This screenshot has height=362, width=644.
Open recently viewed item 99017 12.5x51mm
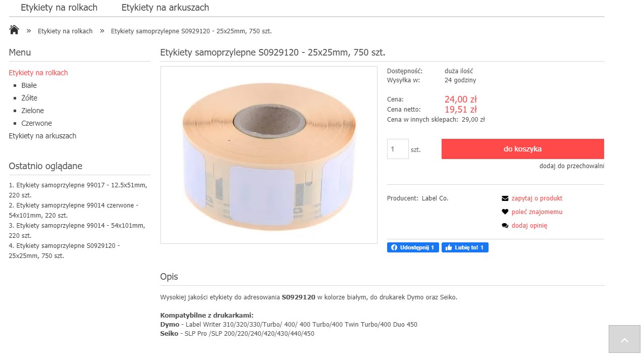78,190
